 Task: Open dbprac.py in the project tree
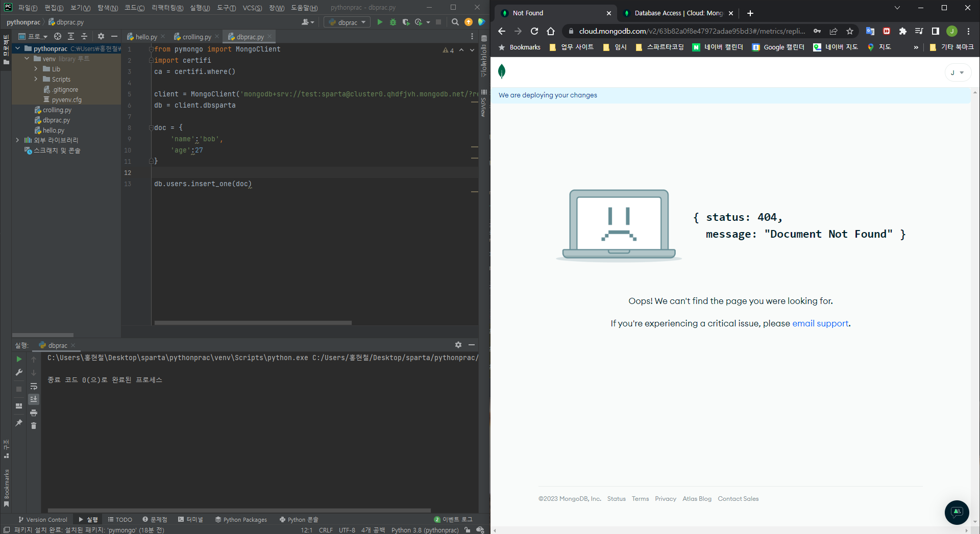[x=56, y=120]
